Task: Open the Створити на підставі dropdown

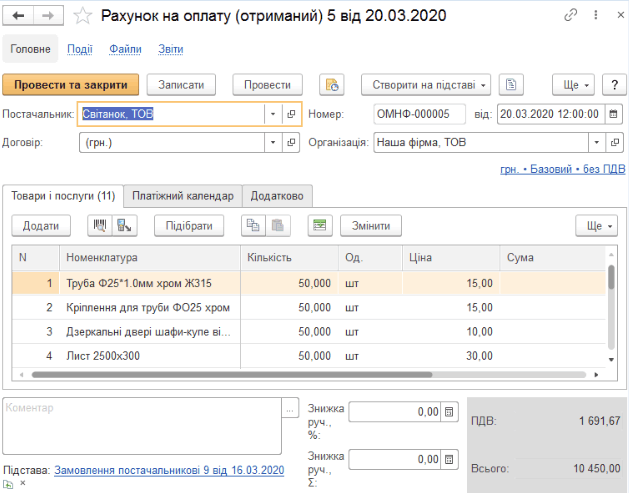Action: click(426, 85)
